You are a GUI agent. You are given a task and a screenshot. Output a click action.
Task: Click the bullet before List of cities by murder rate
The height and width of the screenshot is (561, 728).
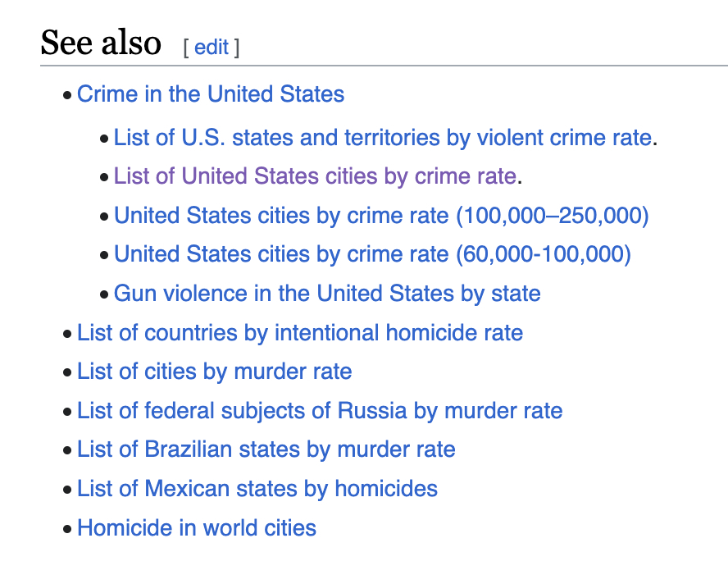click(67, 373)
